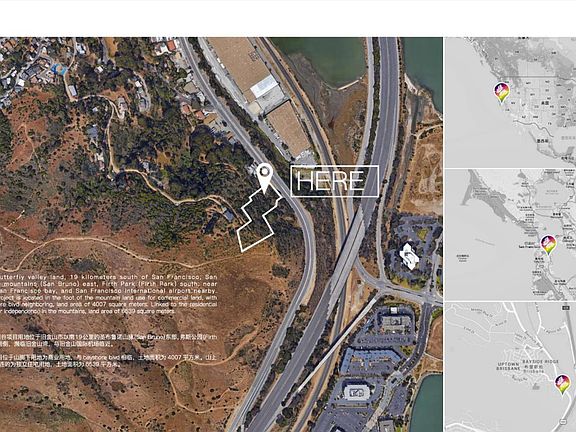This screenshot has height=432, width=576.
Task: Open the top grayscale country map thumbnail
Action: tap(510, 102)
